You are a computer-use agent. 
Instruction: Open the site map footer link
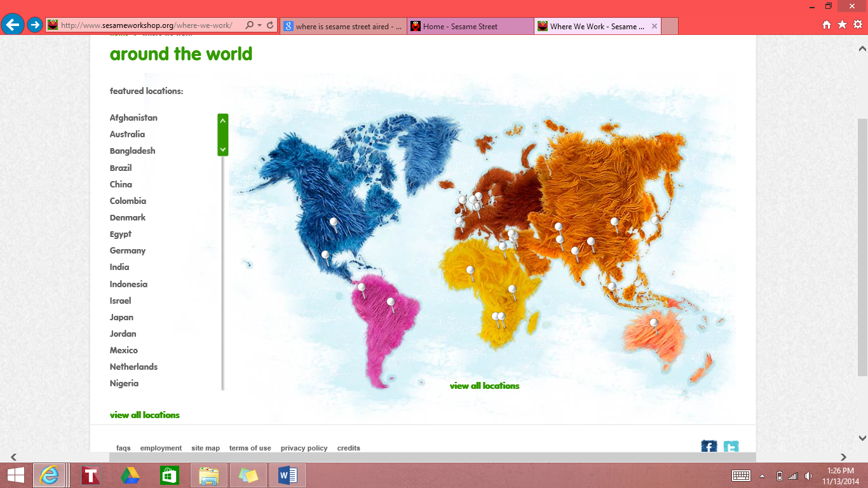[205, 448]
